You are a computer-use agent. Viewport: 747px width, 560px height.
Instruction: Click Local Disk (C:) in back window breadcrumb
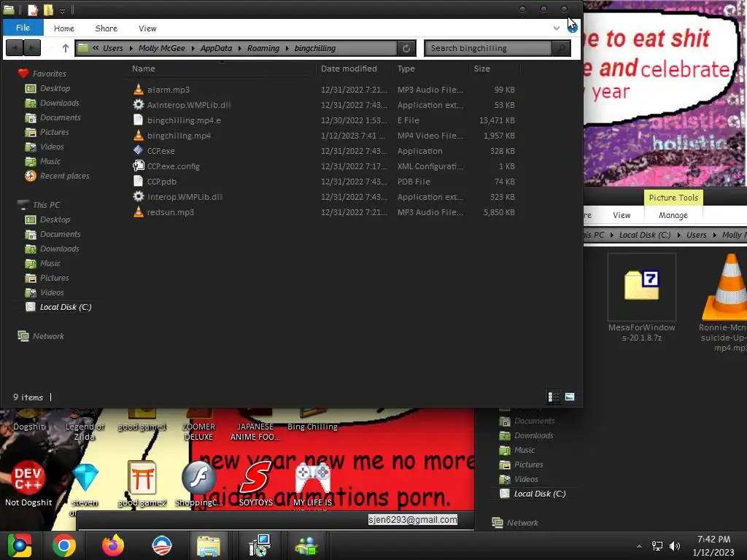coord(645,235)
